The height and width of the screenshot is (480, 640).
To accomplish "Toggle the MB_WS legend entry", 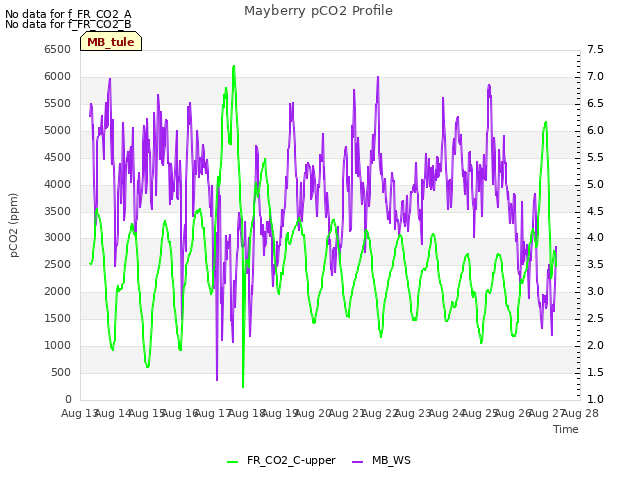I will coord(381,460).
